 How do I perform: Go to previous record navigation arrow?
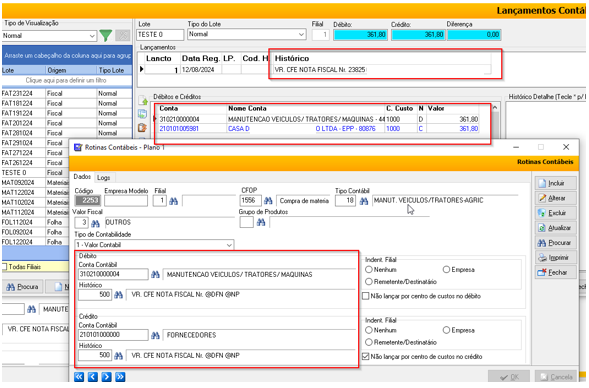(x=93, y=377)
